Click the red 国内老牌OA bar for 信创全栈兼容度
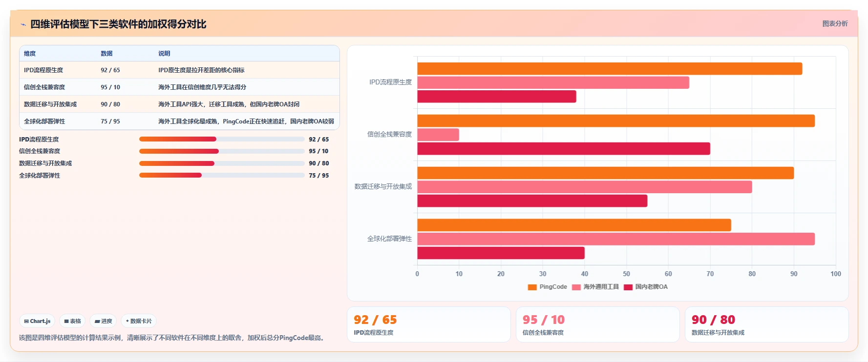This screenshot has width=868, height=362. point(564,149)
